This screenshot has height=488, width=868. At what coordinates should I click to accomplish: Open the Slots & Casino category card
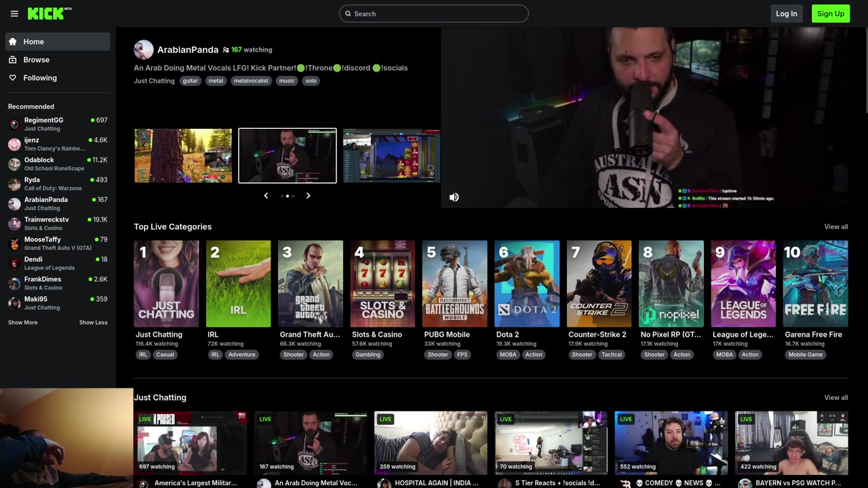382,284
